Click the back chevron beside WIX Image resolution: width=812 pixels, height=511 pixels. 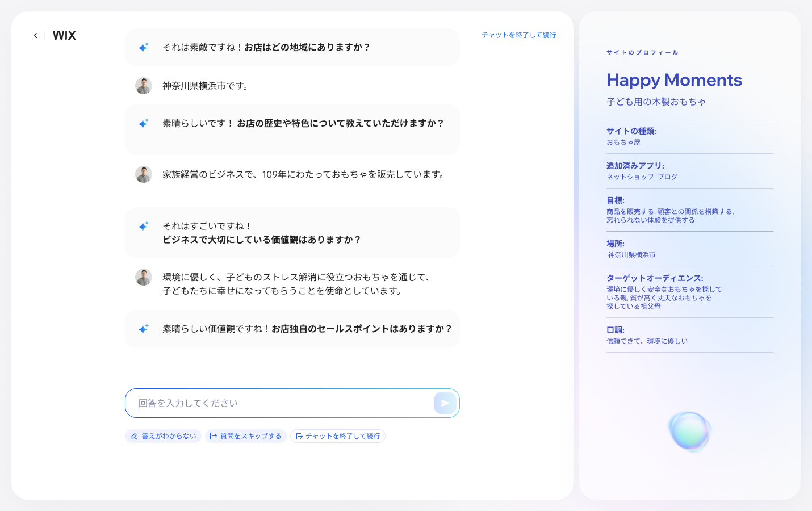(x=35, y=35)
